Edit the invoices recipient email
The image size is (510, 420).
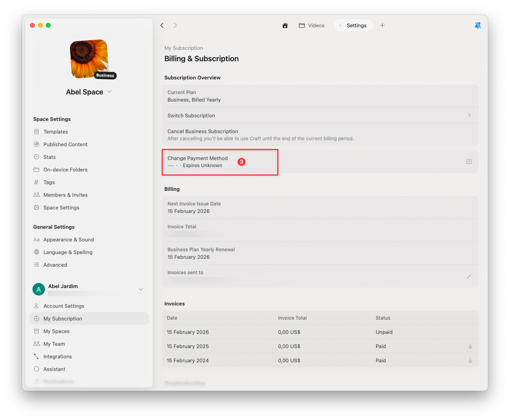click(x=469, y=276)
